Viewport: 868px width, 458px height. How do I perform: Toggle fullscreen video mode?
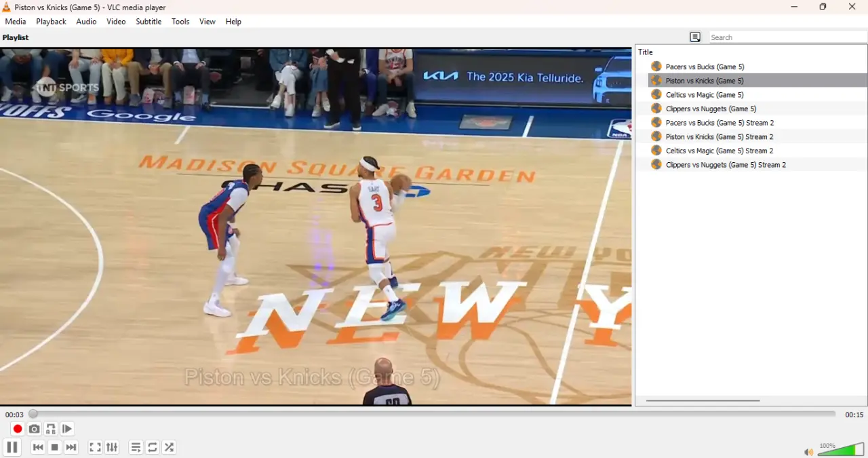[x=95, y=447]
